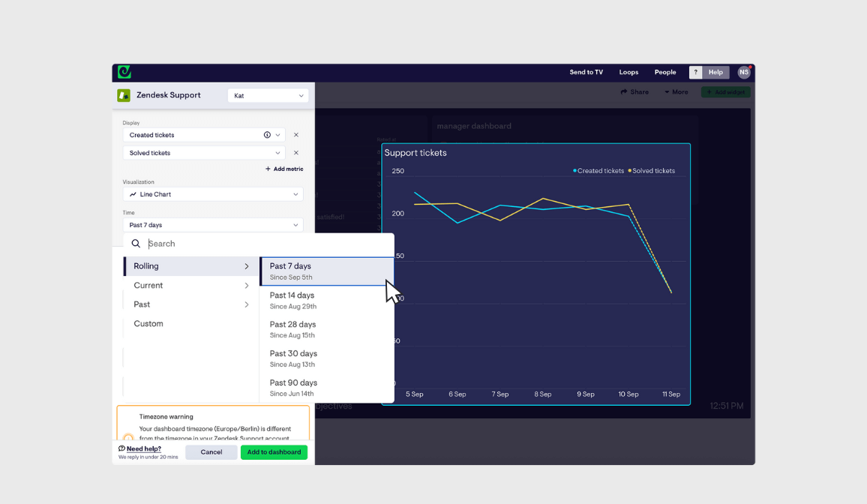Click Created tickets legend entry
Screen dimensions: 867x504
pos(598,171)
